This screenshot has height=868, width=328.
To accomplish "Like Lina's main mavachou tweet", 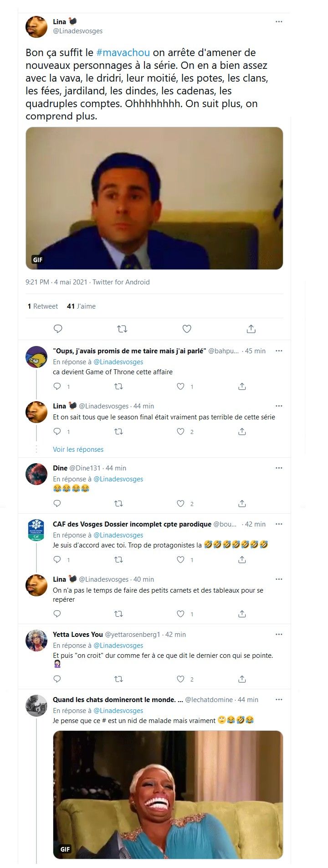I will [187, 329].
